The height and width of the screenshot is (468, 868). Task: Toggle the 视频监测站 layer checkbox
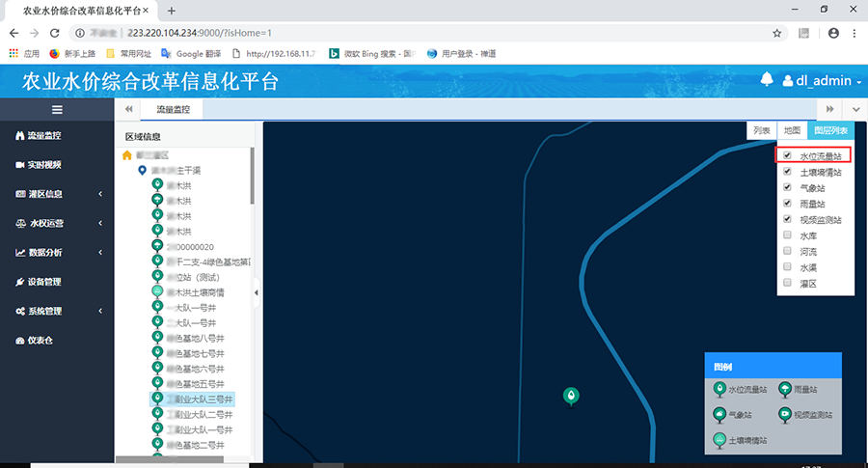[788, 219]
